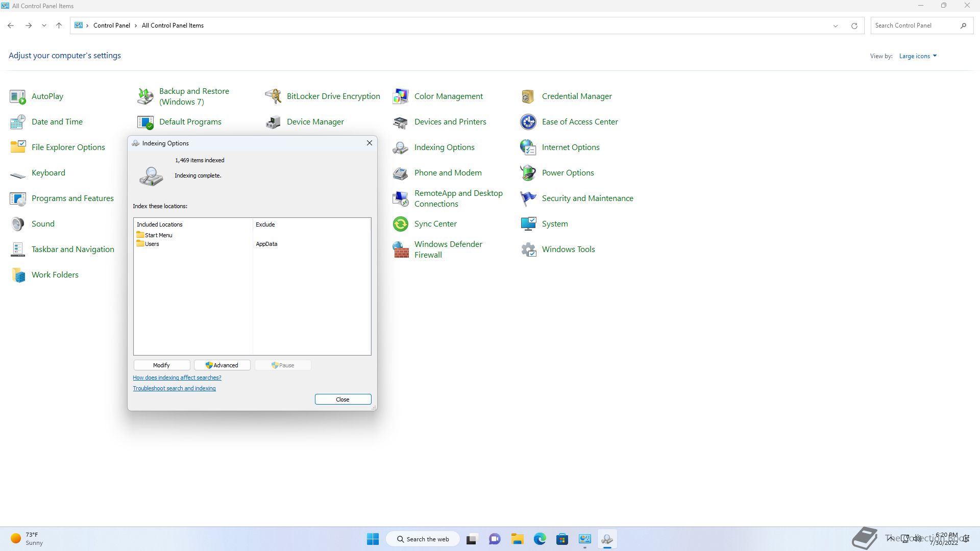
Task: Open File Explorer Options icon
Action: [x=18, y=147]
